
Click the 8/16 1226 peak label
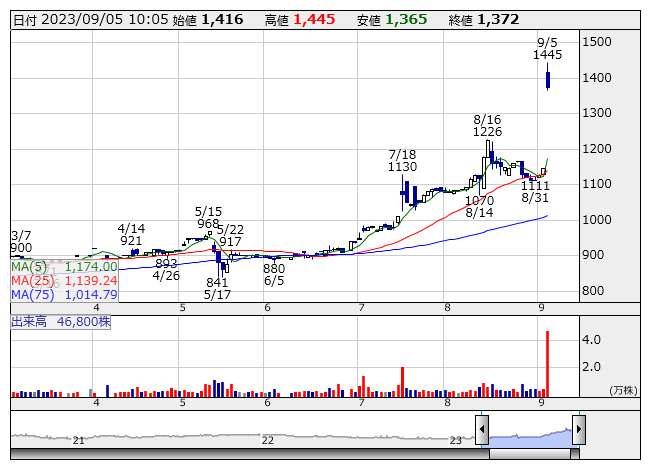[487, 126]
